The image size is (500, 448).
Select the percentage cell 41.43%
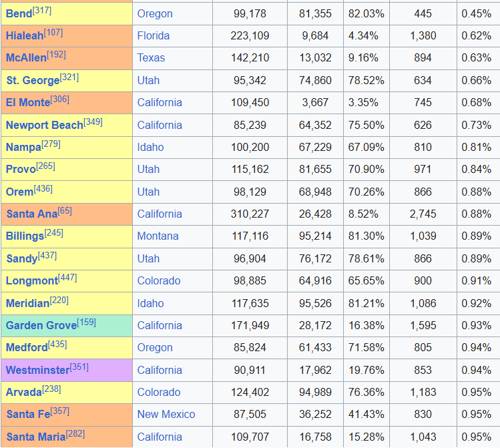point(366,414)
